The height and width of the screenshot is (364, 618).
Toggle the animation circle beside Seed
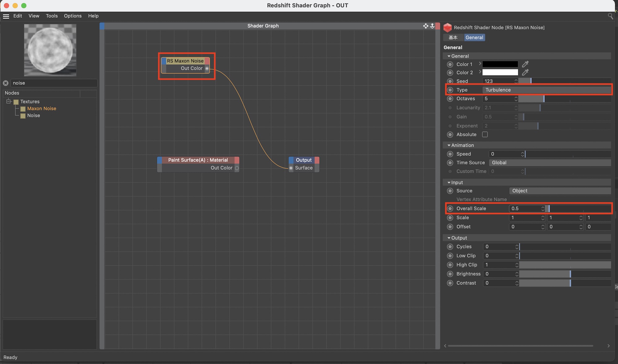click(450, 81)
